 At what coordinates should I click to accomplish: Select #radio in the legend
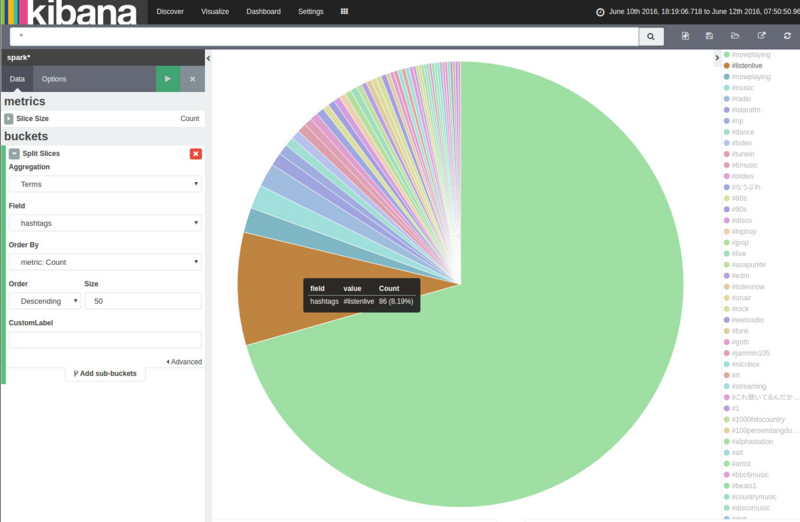click(x=741, y=99)
